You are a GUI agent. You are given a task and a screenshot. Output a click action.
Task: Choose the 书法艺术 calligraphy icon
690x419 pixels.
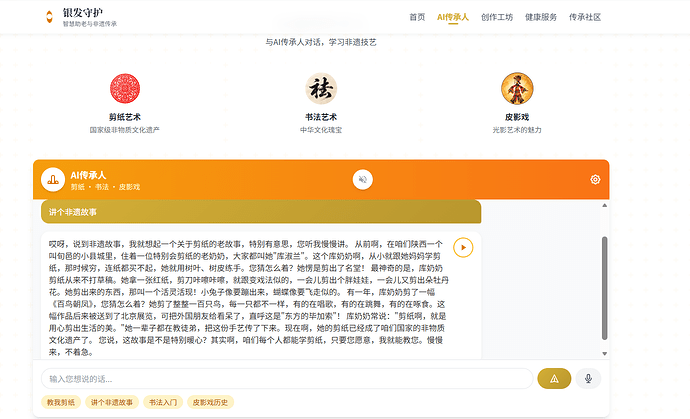[321, 88]
